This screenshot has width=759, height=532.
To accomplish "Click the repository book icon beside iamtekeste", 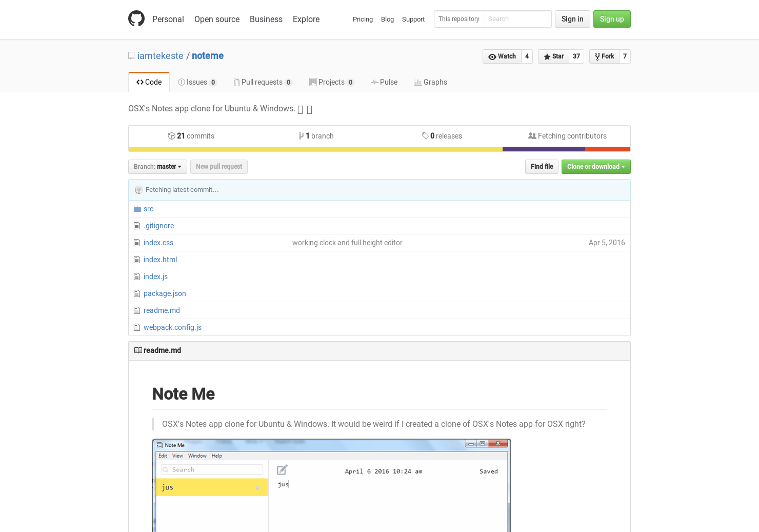I will coord(131,56).
